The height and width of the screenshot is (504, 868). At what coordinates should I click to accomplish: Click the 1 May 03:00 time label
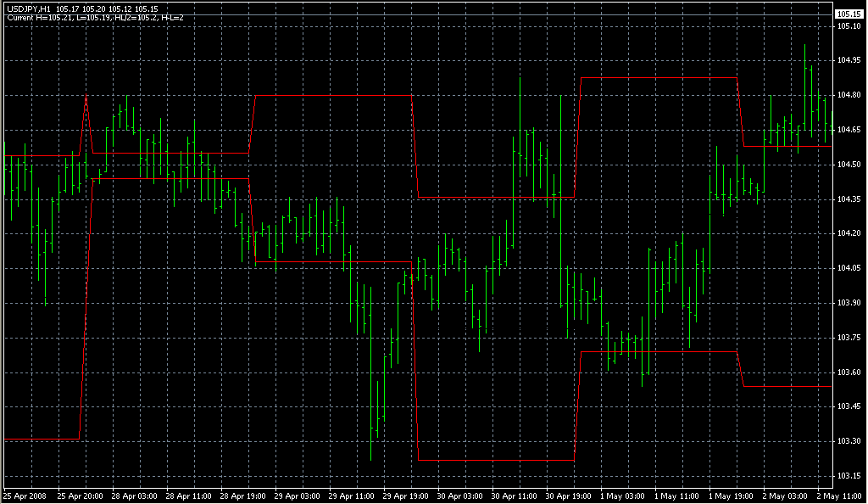point(622,496)
